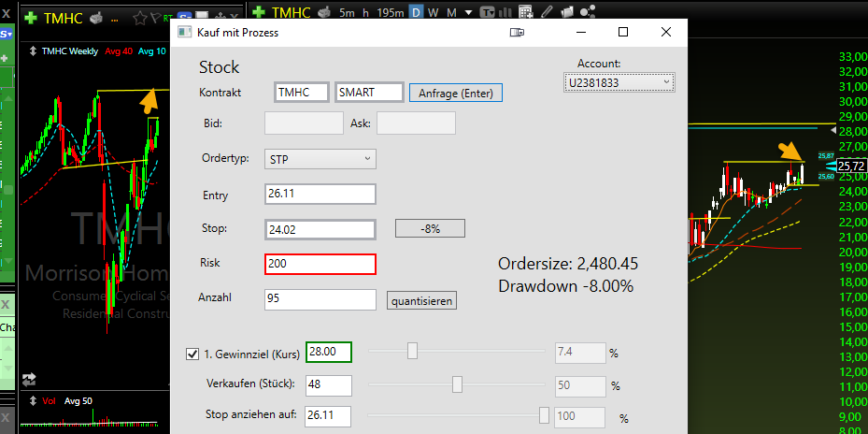Click the Entry price input field
Viewport: 868px width, 434px height.
click(320, 195)
